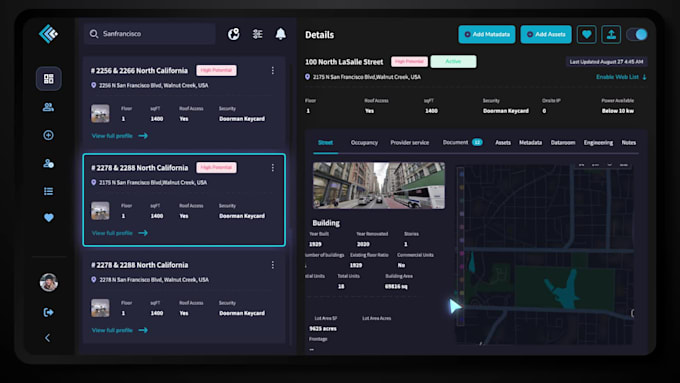Viewport: 680px width, 383px height.
Task: Click the heart favorite button in Details header
Action: (x=586, y=34)
